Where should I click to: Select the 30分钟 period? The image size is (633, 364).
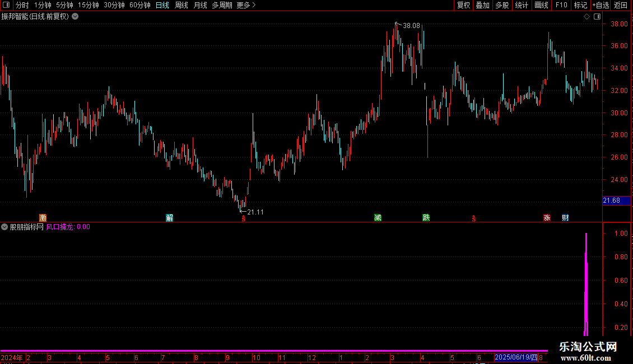(x=114, y=5)
